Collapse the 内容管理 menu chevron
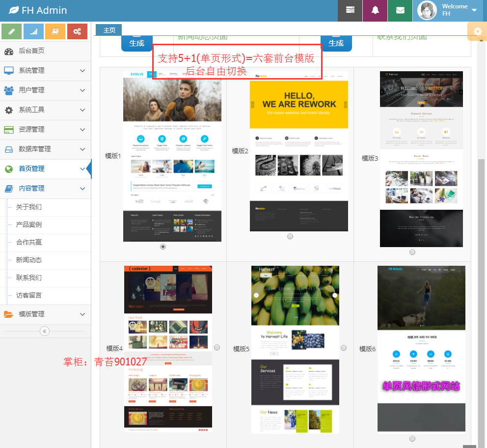 pos(82,188)
